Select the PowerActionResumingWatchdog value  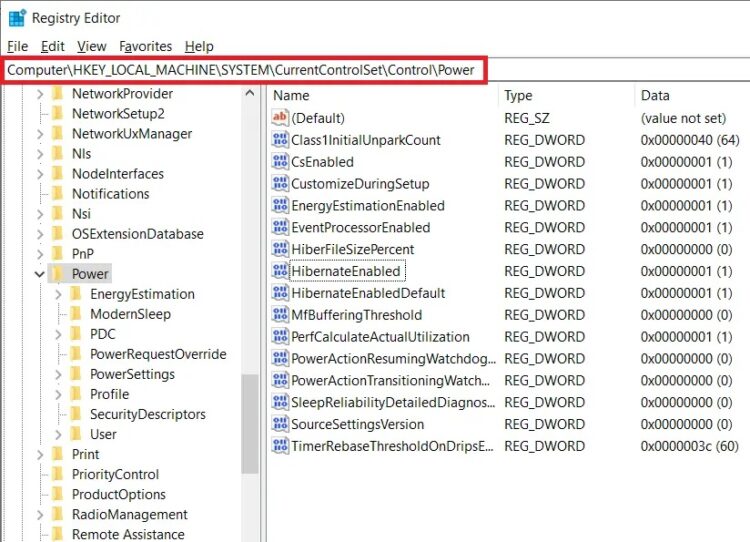tap(393, 359)
